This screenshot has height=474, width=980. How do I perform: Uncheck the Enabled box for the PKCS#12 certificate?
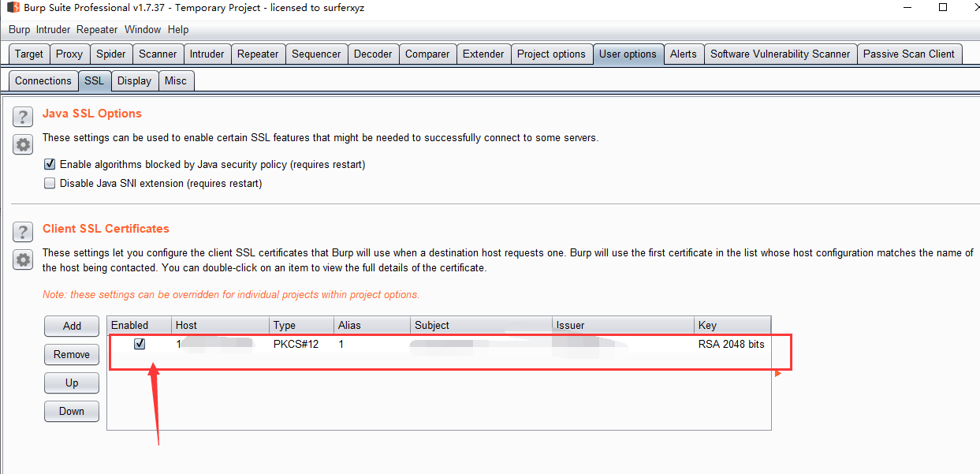(140, 344)
